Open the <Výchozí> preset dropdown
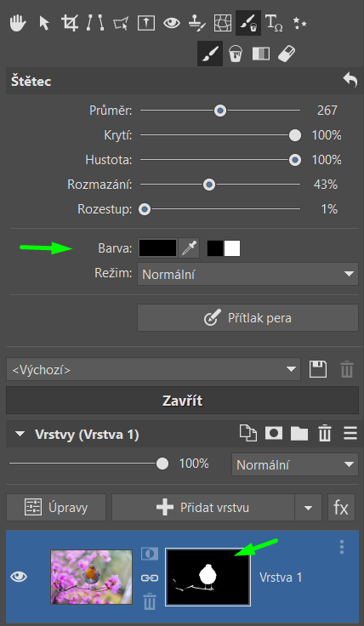This screenshot has width=364, height=626. coord(153,369)
